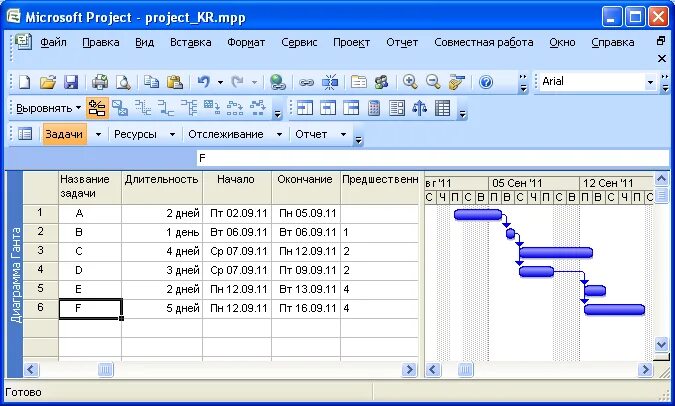Click the Gantt bar for task F
The image size is (675, 406).
[614, 310]
